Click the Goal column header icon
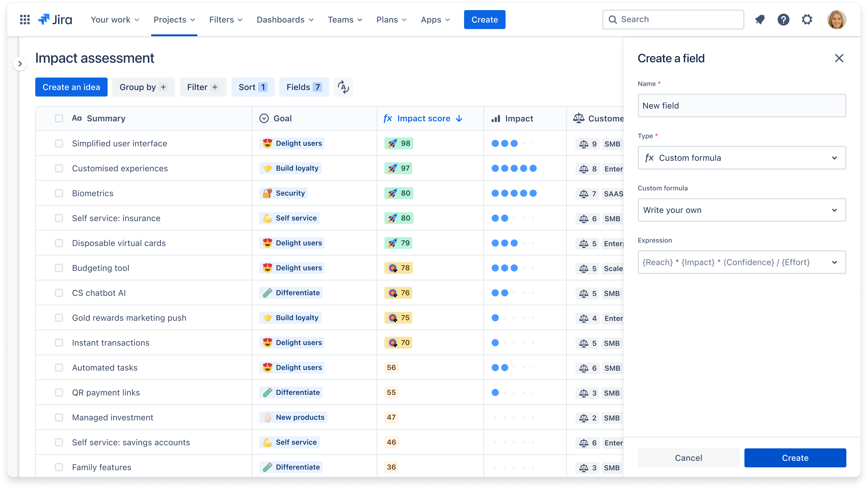Image resolution: width=868 pixels, height=489 pixels. [x=264, y=118]
